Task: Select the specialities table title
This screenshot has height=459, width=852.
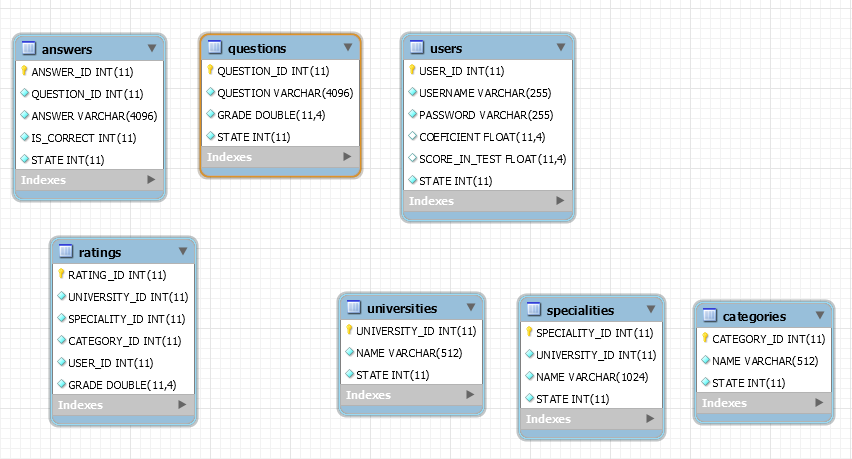Action: point(580,311)
